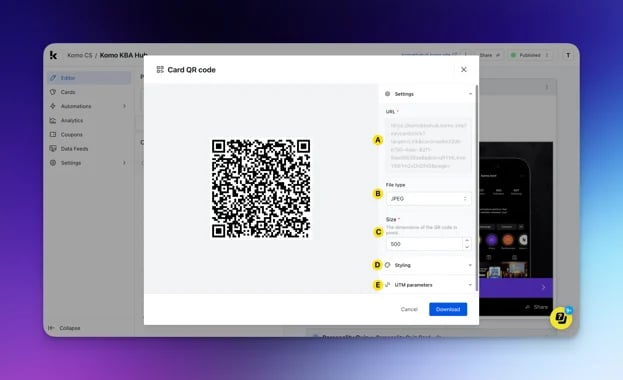Open the yellow help chat widget
The image size is (623, 380).
(x=561, y=318)
